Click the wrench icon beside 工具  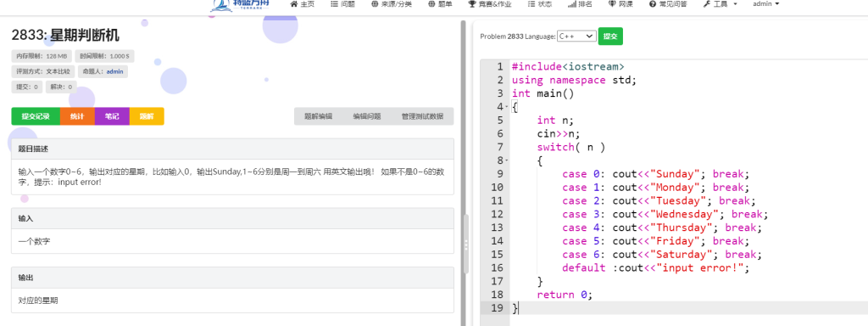click(x=707, y=4)
